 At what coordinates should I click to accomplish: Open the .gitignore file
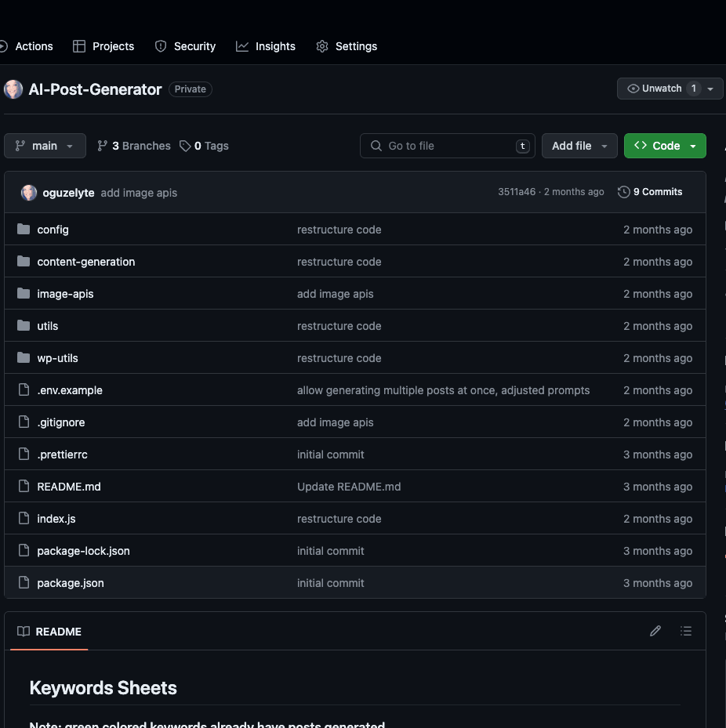[x=61, y=422]
